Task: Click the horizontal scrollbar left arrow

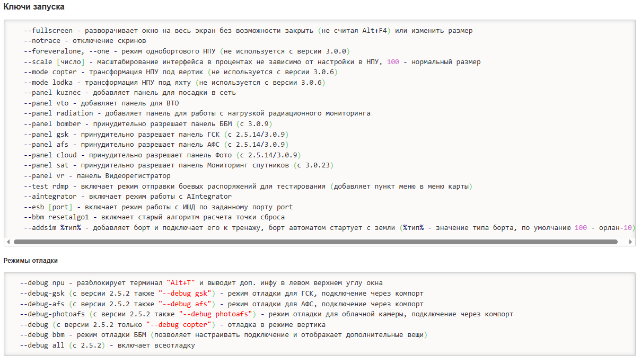Action: [x=8, y=242]
